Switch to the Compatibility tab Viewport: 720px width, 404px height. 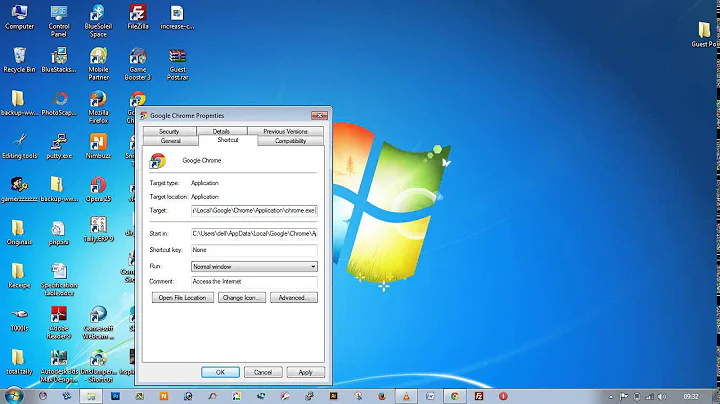tap(290, 141)
